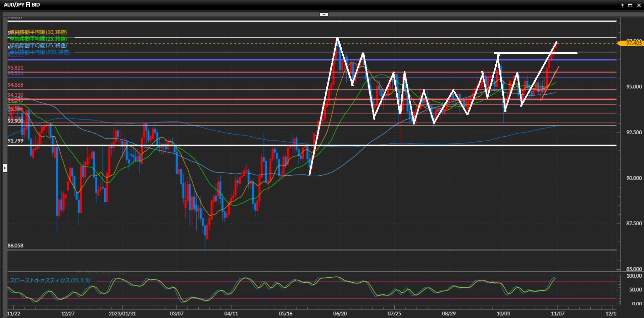Image resolution: width=644 pixels, height=318 pixels.
Task: Click the 200-period moving average label
Action: coord(40,52)
